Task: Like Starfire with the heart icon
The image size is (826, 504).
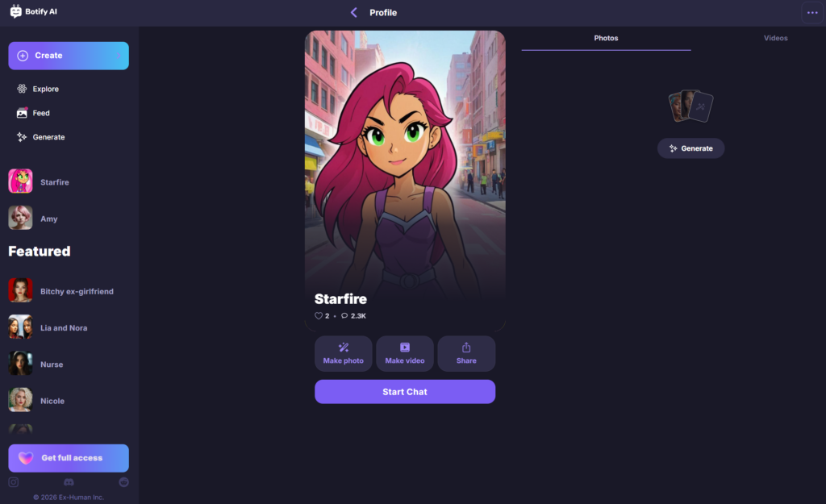Action: point(318,316)
